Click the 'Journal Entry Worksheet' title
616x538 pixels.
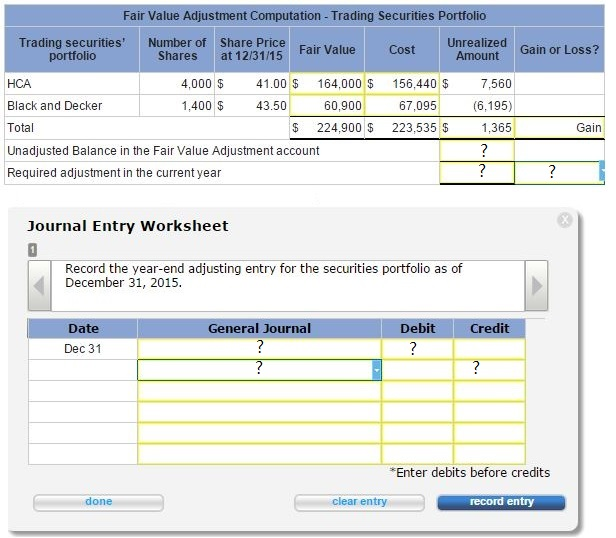pyautogui.click(x=128, y=226)
